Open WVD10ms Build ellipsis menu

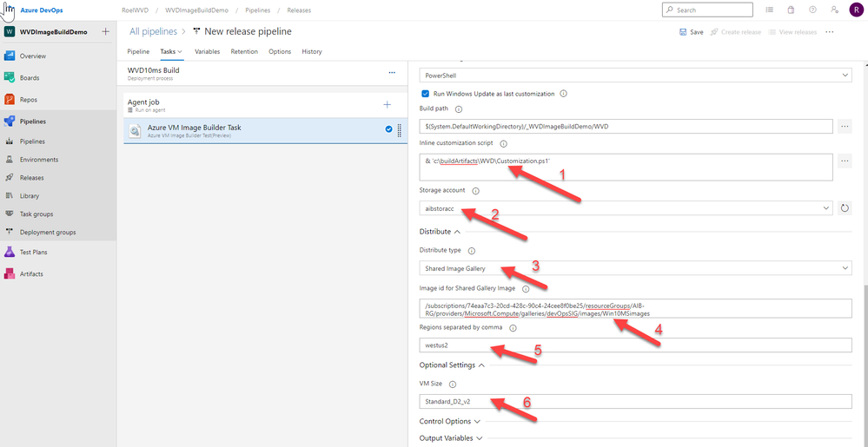(x=392, y=72)
